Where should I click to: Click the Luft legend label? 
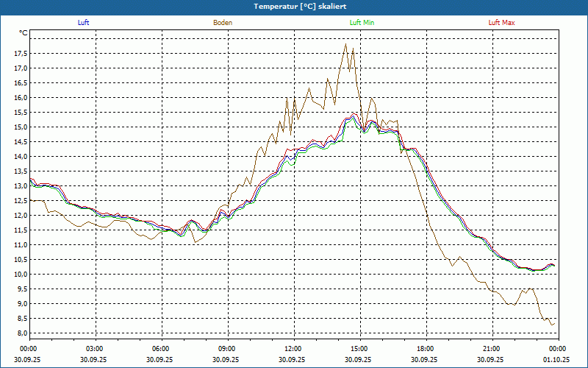point(84,23)
